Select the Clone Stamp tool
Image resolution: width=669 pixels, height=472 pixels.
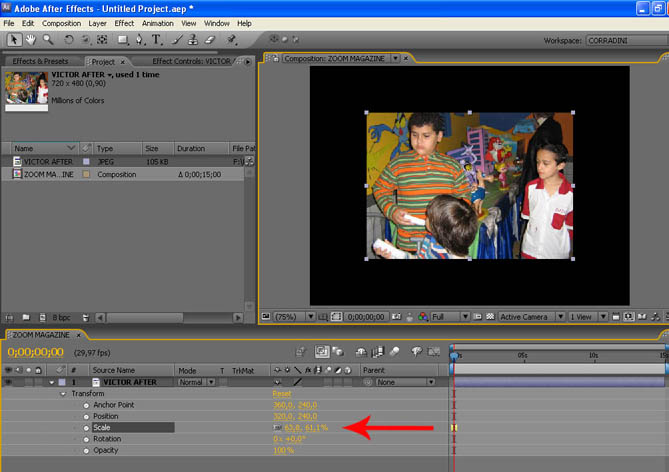click(x=192, y=40)
